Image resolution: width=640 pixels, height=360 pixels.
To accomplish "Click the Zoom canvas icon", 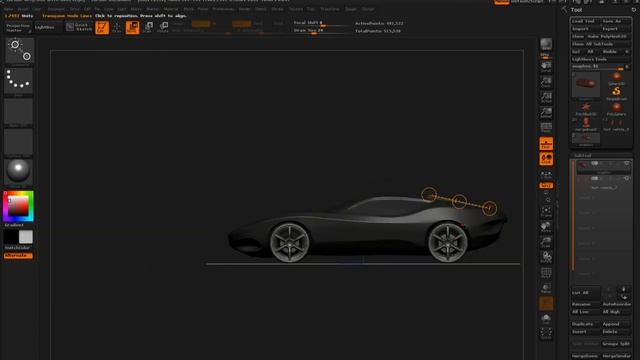I will 546,82.
